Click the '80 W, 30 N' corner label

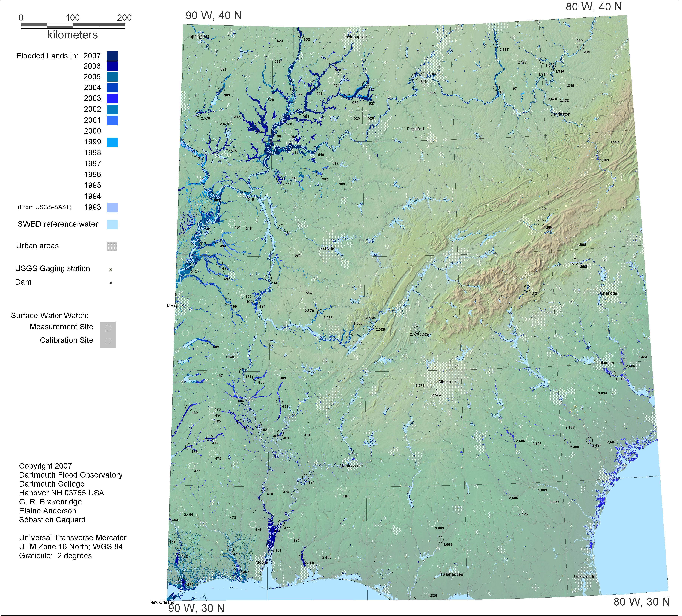[641, 601]
